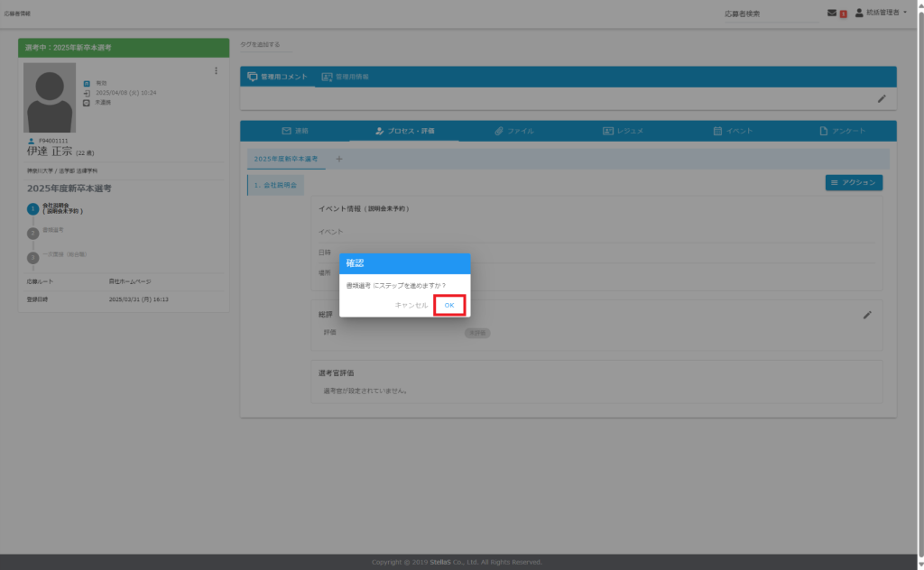Edit the admin comment with the pencil icon
924x570 pixels.
coord(882,98)
